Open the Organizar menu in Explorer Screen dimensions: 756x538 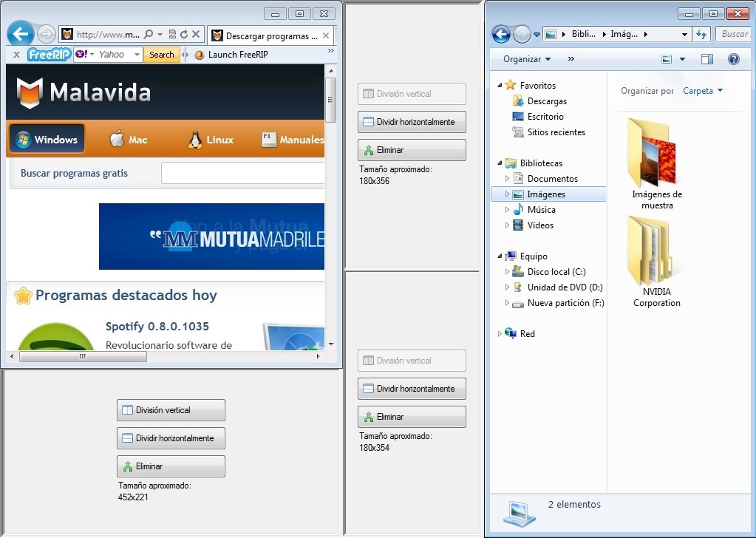coord(527,59)
